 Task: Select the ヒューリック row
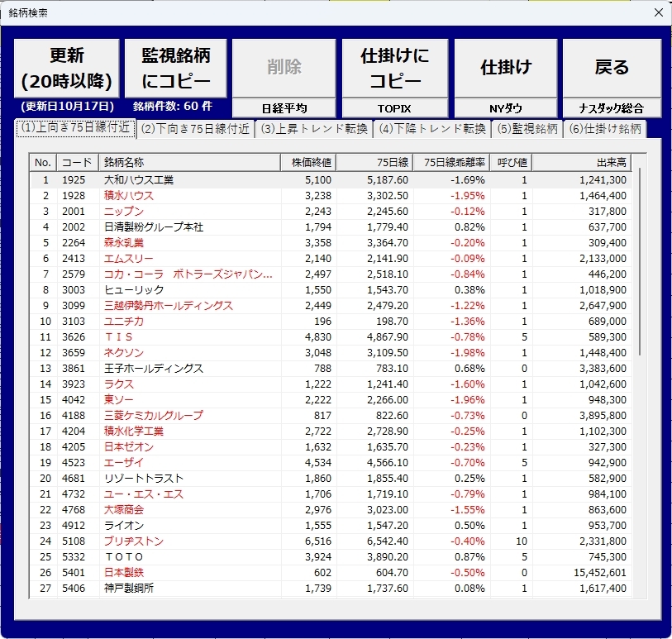(x=331, y=290)
